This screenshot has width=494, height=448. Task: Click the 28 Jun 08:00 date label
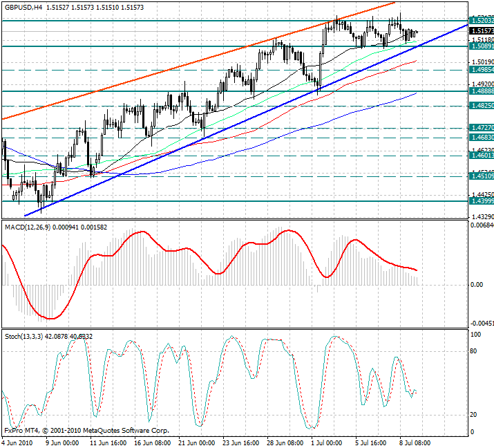[285, 443]
